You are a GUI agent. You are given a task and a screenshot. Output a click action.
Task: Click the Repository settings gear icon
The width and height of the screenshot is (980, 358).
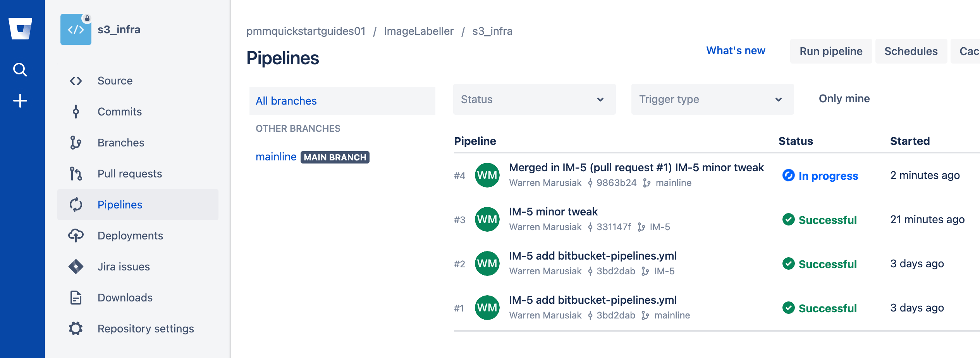pos(76,329)
